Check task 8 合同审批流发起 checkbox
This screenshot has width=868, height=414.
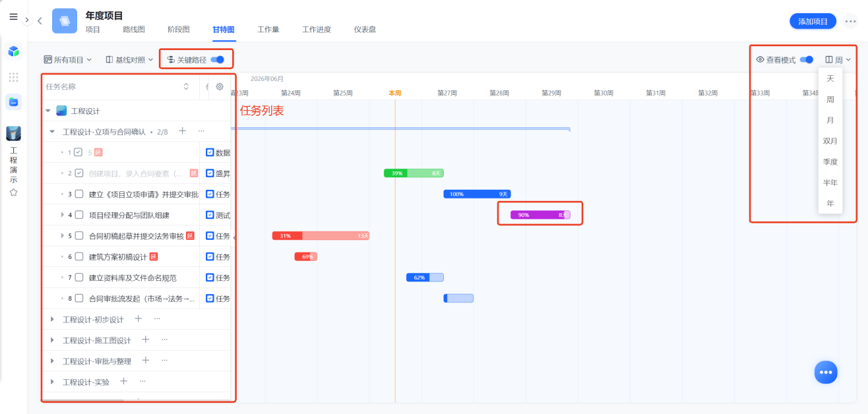79,298
